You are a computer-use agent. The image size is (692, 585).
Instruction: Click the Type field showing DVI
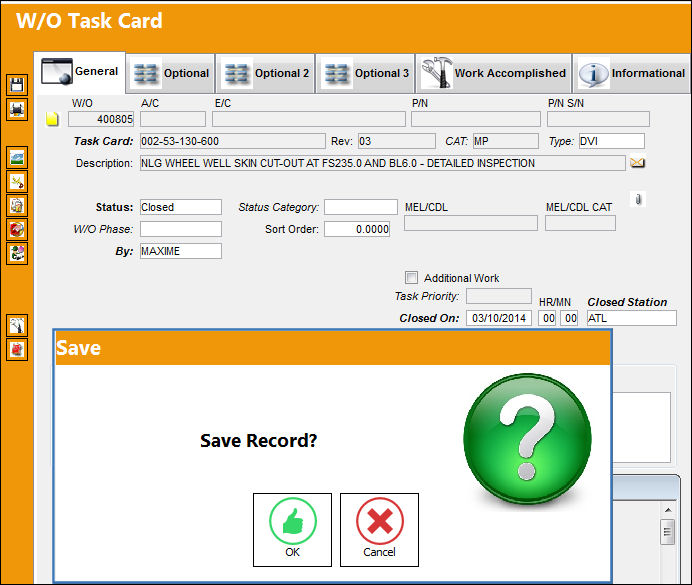(612, 141)
